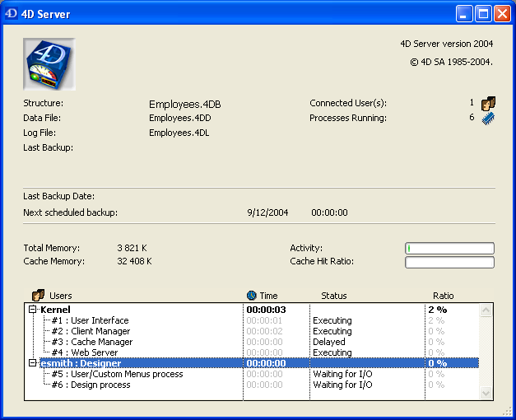The width and height of the screenshot is (516, 420).
Task: Click the process list scrollbar down arrow
Action: 486,394
